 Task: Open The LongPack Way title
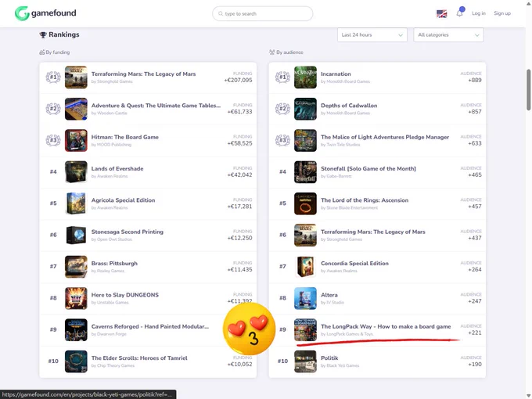click(386, 326)
